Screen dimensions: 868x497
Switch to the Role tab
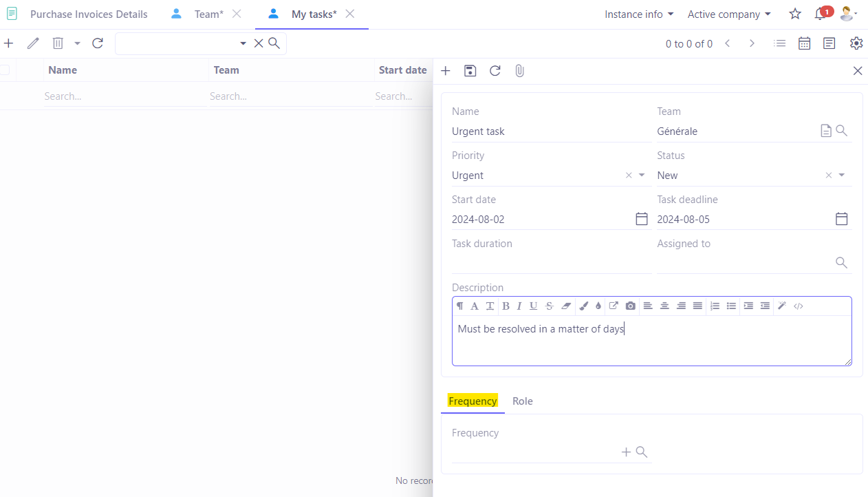pyautogui.click(x=522, y=401)
